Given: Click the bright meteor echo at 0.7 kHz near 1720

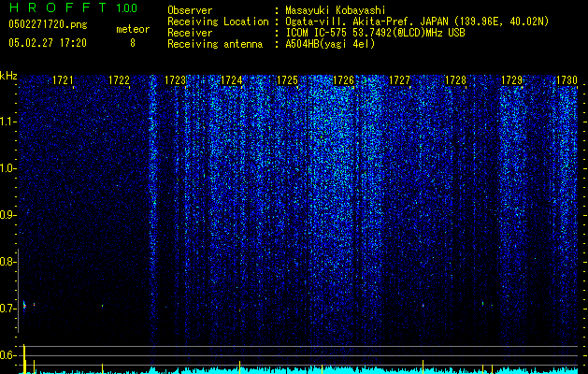Looking at the screenshot, I should tap(24, 305).
